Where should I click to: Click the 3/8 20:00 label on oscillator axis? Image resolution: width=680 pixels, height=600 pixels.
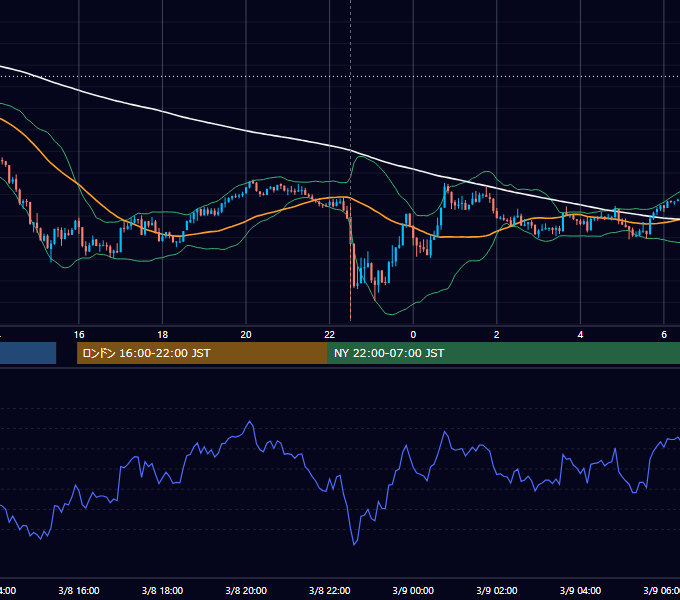(246, 590)
